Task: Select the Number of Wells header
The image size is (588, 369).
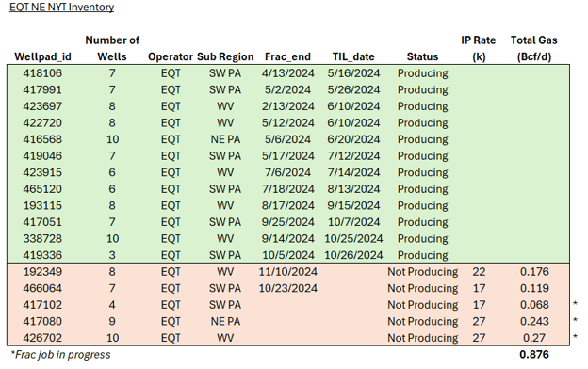Action: (x=112, y=48)
